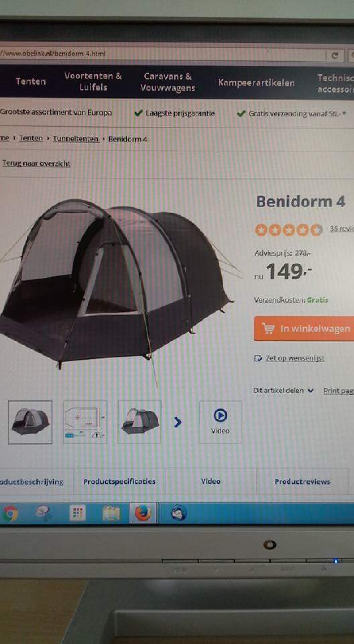Show next thumbnails with blue arrow

click(x=178, y=422)
